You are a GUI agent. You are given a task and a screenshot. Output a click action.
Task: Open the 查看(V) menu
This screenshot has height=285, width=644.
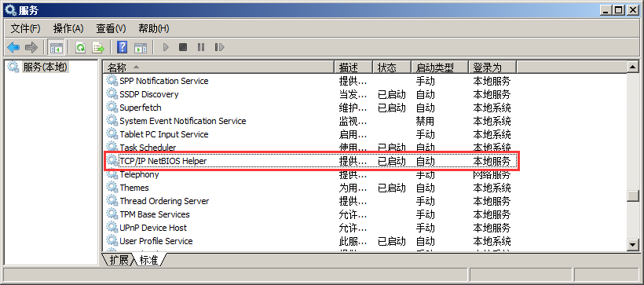(111, 28)
